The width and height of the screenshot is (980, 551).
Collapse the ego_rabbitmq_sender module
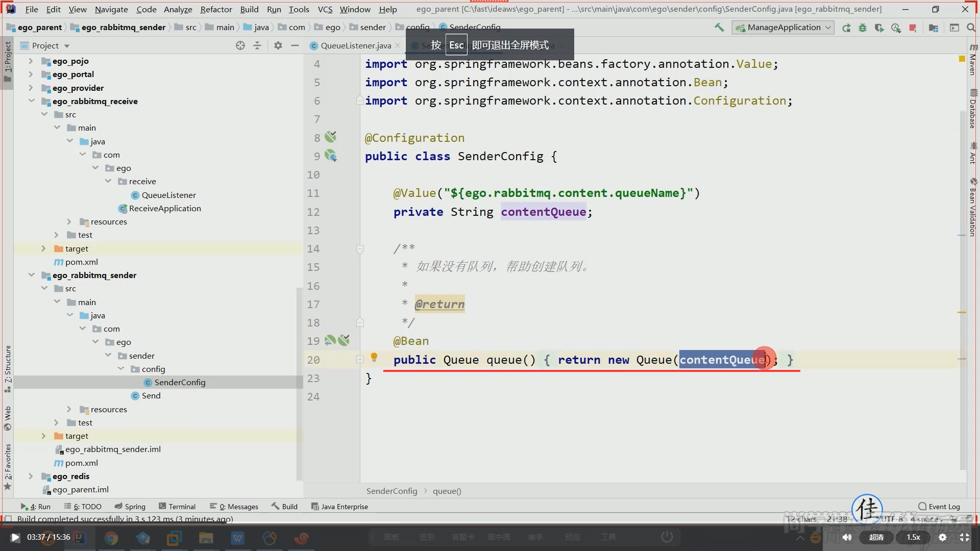click(x=31, y=275)
